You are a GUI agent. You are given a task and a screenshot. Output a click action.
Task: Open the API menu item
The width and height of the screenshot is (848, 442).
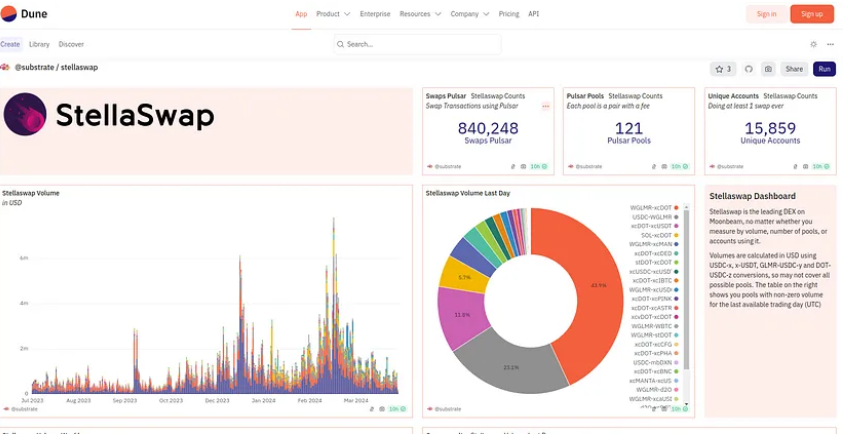(533, 14)
